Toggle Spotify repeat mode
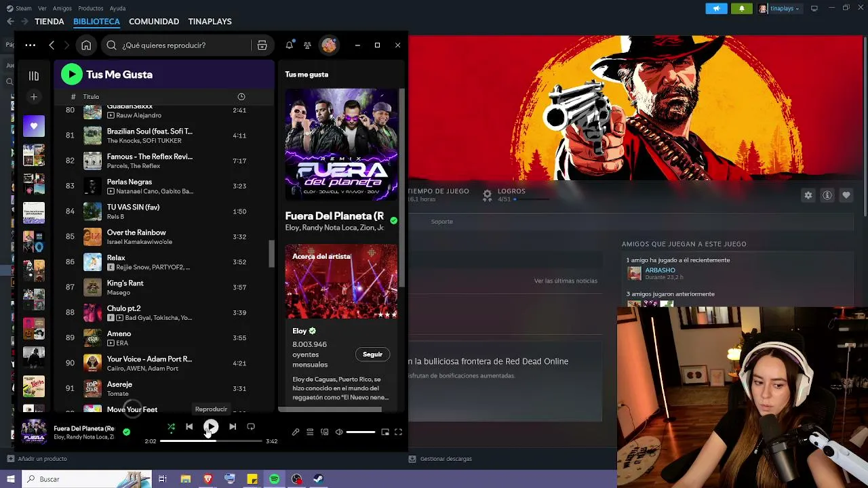 (251, 426)
